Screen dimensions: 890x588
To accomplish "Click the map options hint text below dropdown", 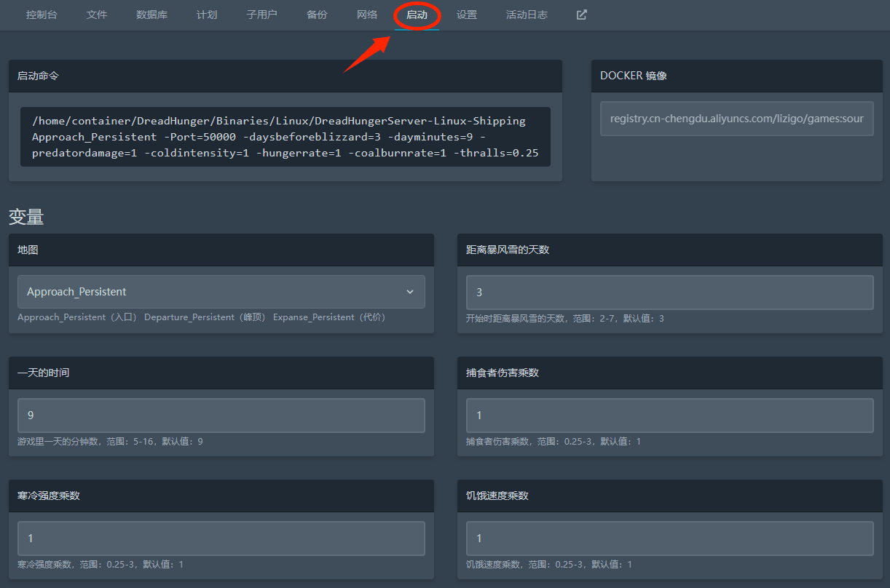I will click(202, 317).
